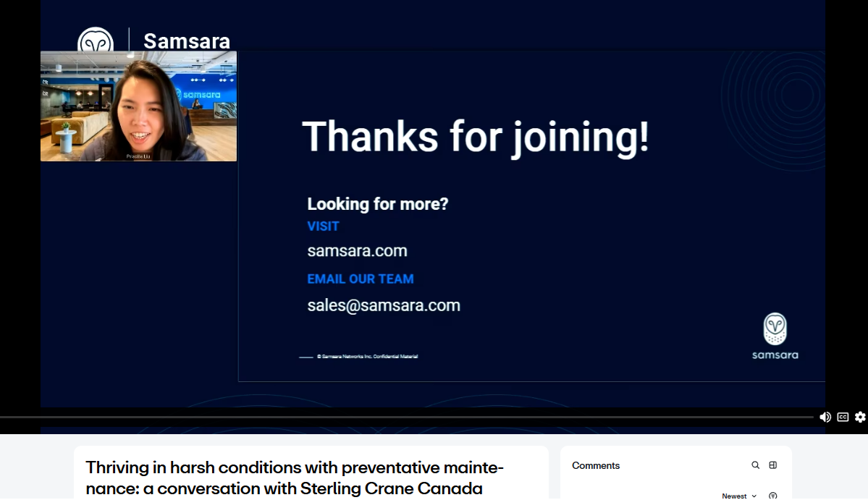868x500 pixels.
Task: Click the Samsara brand name in header
Action: click(187, 41)
